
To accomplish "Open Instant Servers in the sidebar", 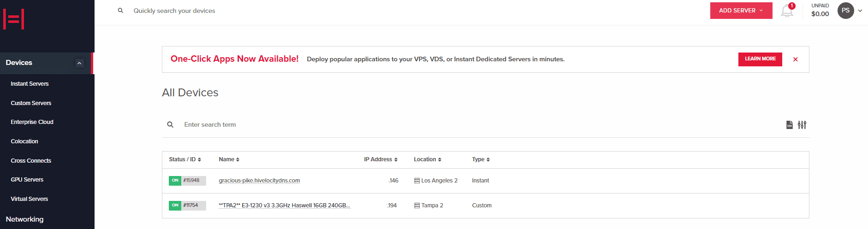I will (x=30, y=84).
